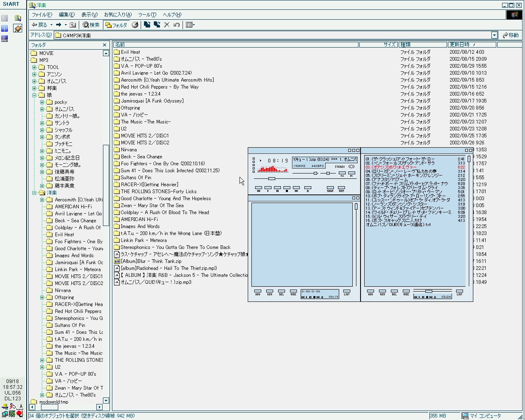Click the 戻る back button
525x420 pixels.
pos(39,25)
